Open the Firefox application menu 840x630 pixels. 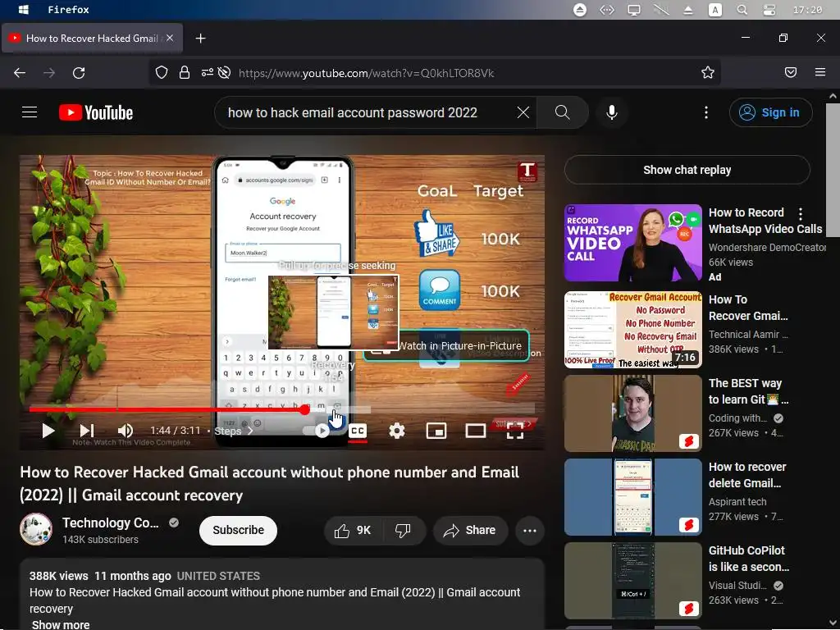point(820,72)
